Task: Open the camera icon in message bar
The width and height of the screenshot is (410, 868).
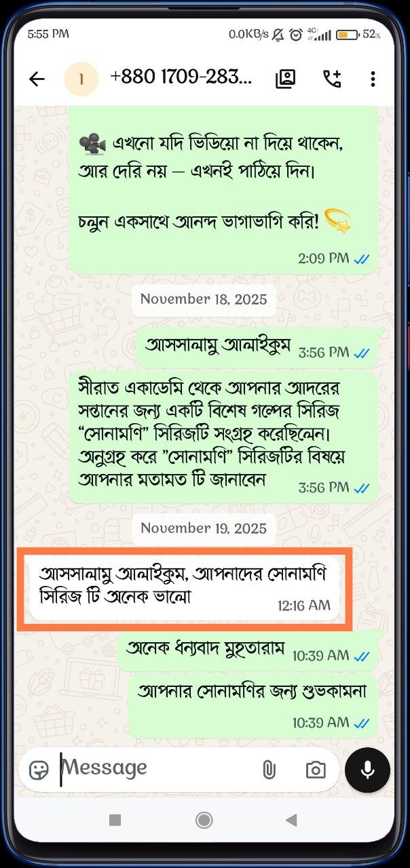Action: (x=315, y=770)
